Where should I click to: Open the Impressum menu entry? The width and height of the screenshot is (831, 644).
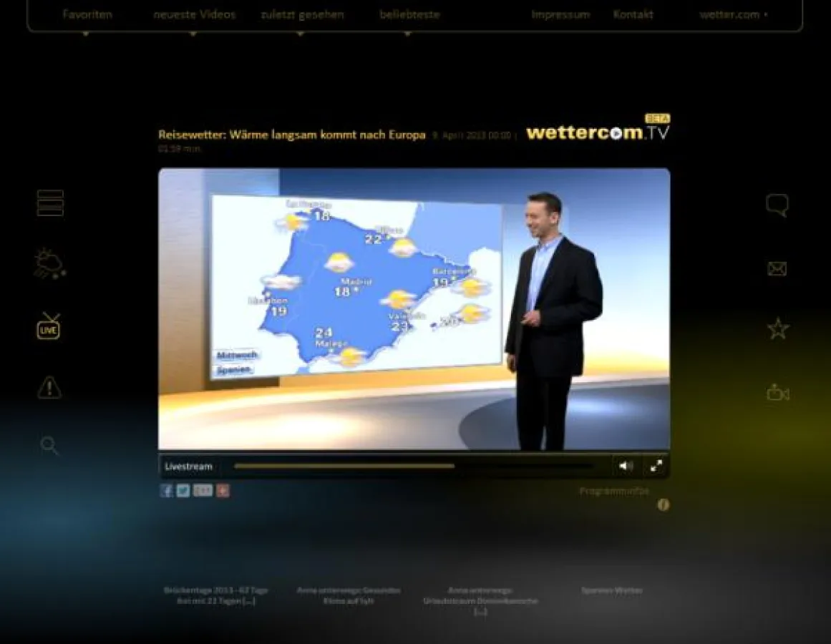tap(560, 14)
